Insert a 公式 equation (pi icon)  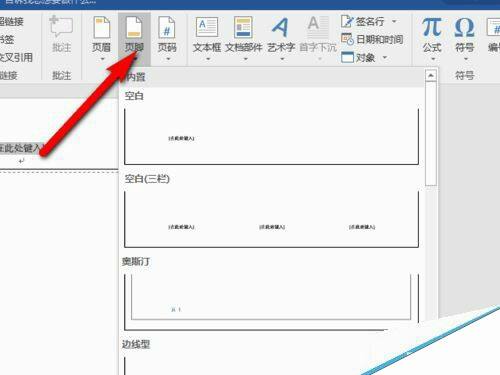(432, 27)
